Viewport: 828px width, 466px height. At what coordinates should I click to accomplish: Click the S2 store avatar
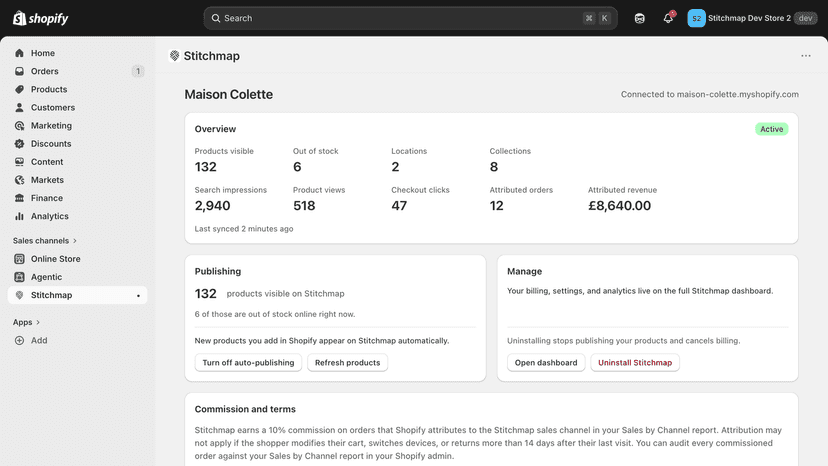click(x=696, y=18)
